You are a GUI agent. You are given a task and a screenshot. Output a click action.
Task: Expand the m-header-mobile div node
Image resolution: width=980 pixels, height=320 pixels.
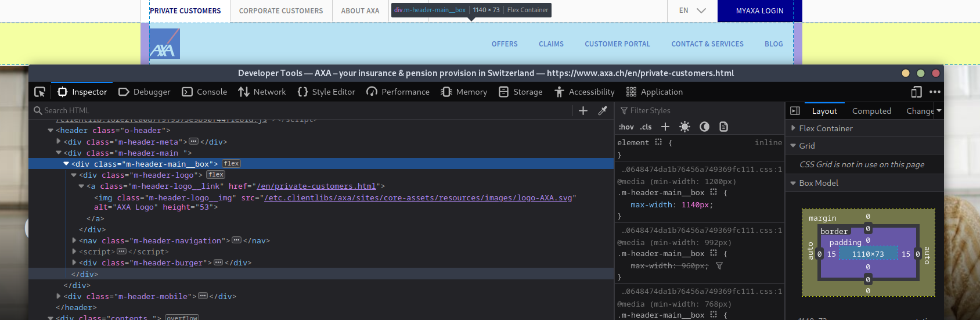click(x=59, y=296)
